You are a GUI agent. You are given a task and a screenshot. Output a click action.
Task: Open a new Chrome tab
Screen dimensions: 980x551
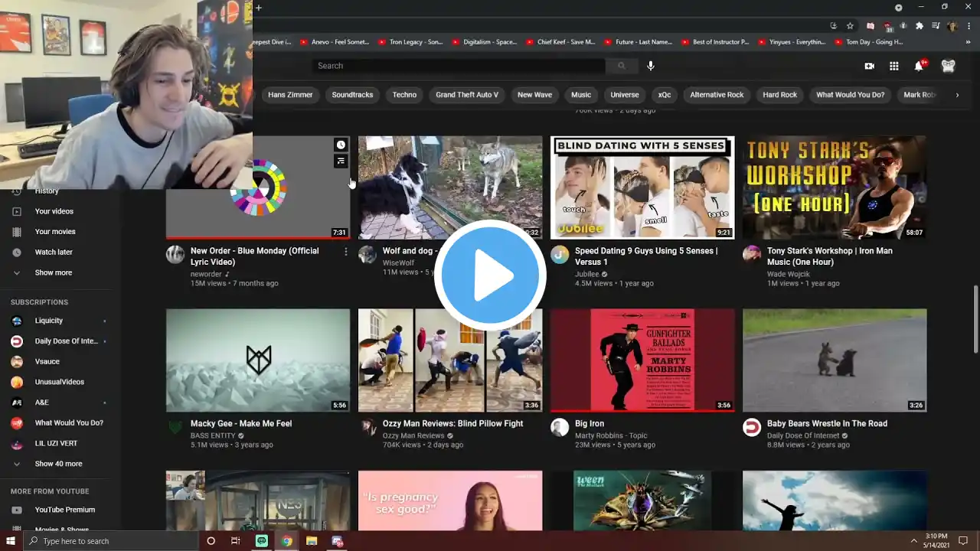(x=259, y=8)
